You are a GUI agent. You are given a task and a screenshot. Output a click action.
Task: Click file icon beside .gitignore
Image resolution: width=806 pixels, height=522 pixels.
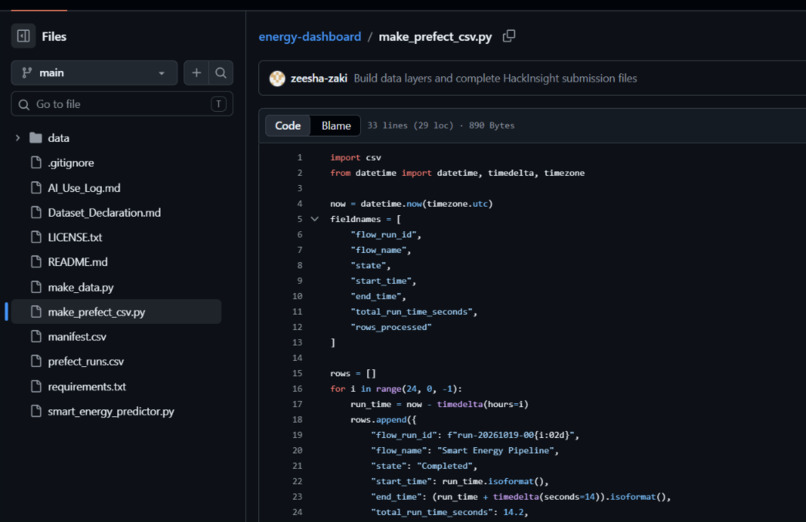pyautogui.click(x=36, y=163)
